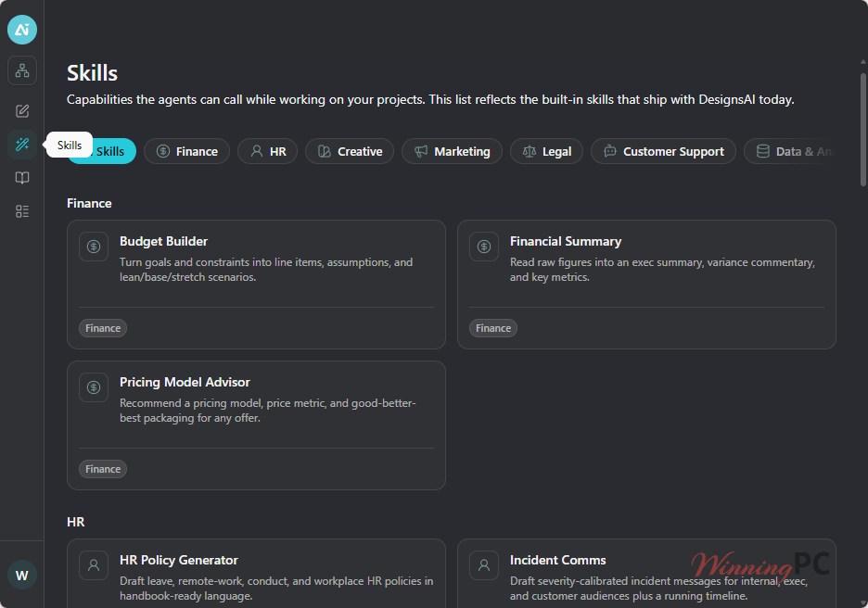Open the Incident Comms skill title
This screenshot has height=608, width=868.
557,560
